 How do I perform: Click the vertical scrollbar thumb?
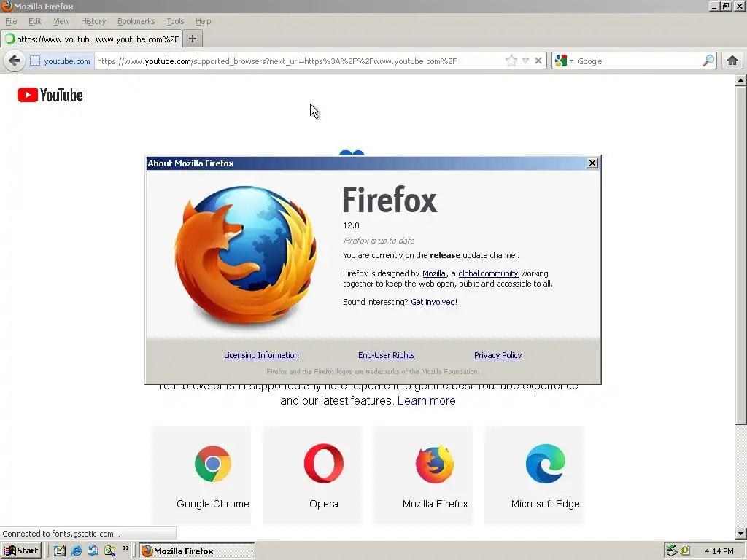point(741,255)
